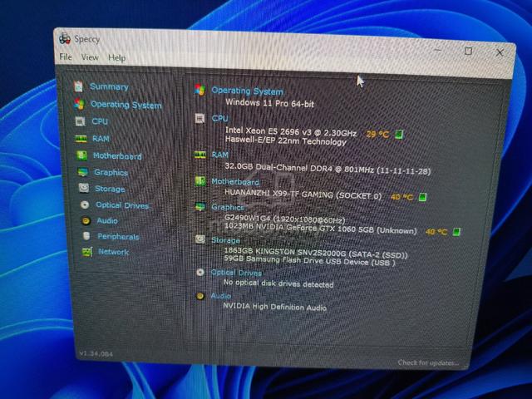Click the Operating System heading link in summary

pos(247,91)
